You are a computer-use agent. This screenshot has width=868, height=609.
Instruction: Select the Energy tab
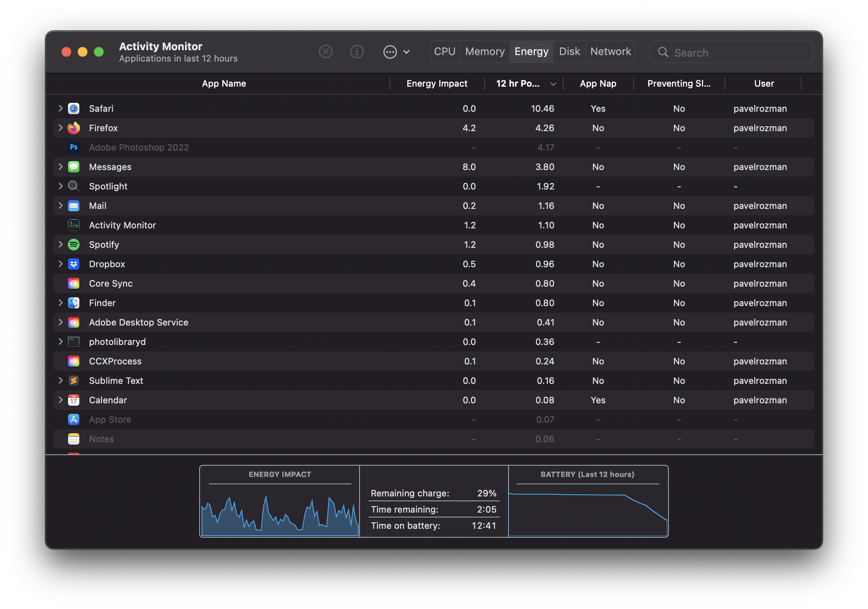531,52
